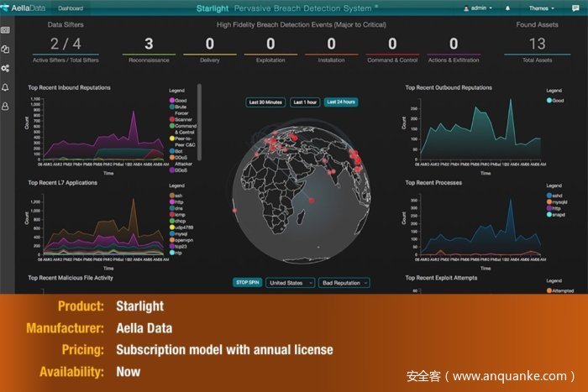Viewport: 588px width, 392px height.
Task: Open the Bad Reputation filter dropdown
Action: [x=345, y=283]
